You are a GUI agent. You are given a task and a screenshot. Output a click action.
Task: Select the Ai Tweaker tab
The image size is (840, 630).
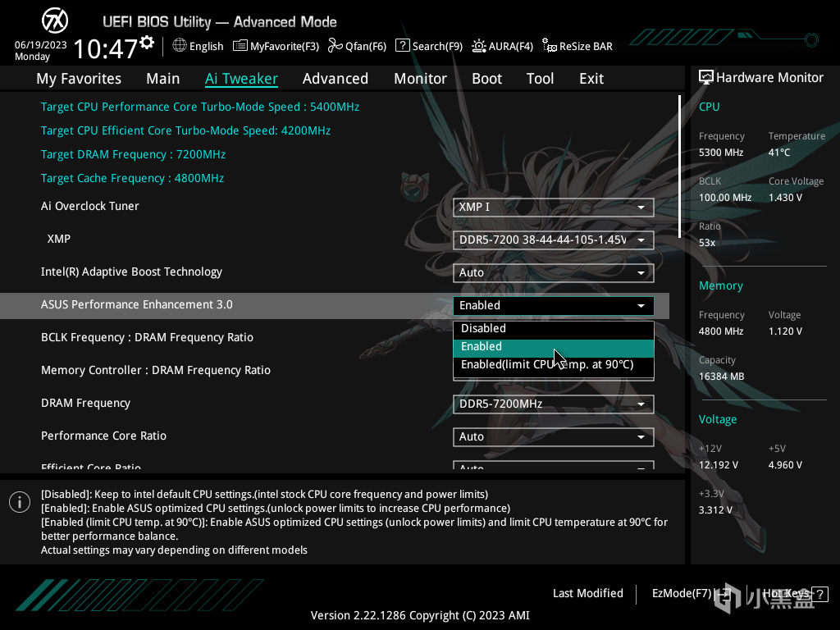point(241,79)
